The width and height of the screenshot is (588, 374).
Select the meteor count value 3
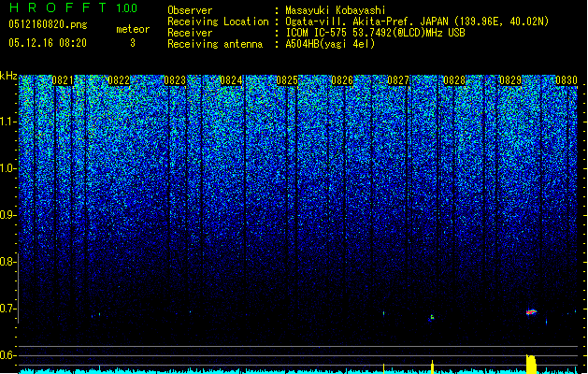133,43
